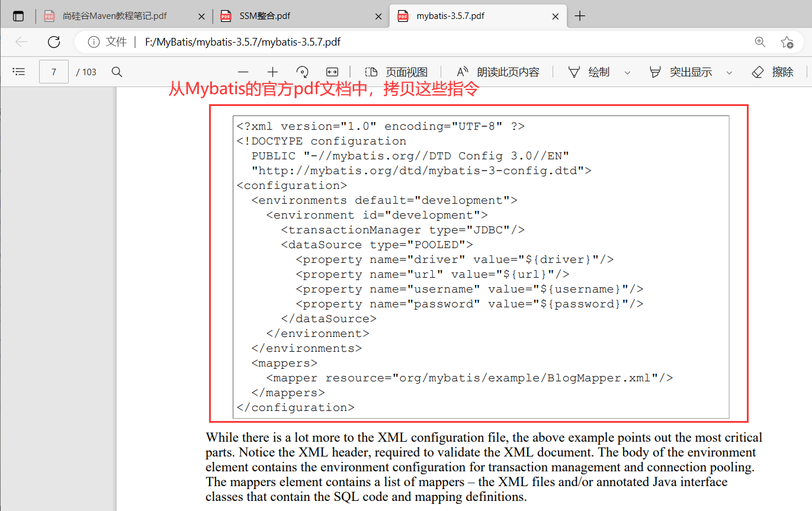Open the tab actions menu icon
Viewport: 812px width, 511px height.
(18, 16)
